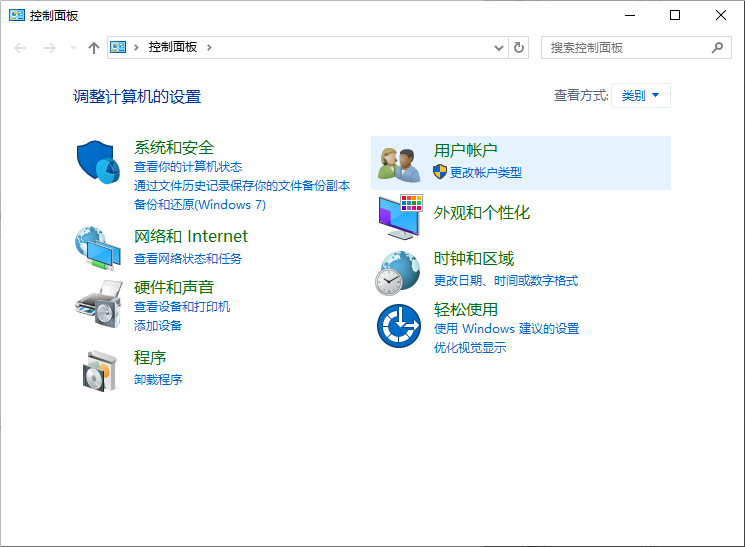Click 查看你的计算机状态 link
Image resolution: width=745 pixels, height=547 pixels.
pyautogui.click(x=188, y=167)
